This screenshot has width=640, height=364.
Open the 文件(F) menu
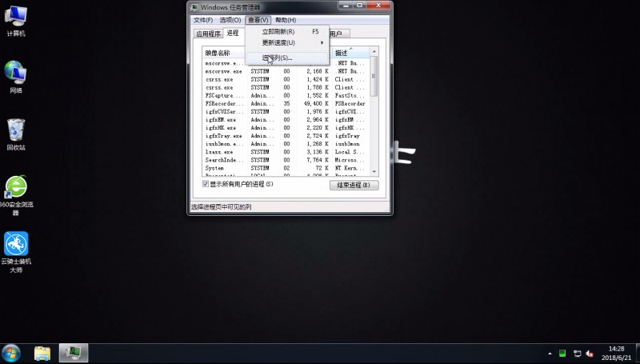(203, 20)
